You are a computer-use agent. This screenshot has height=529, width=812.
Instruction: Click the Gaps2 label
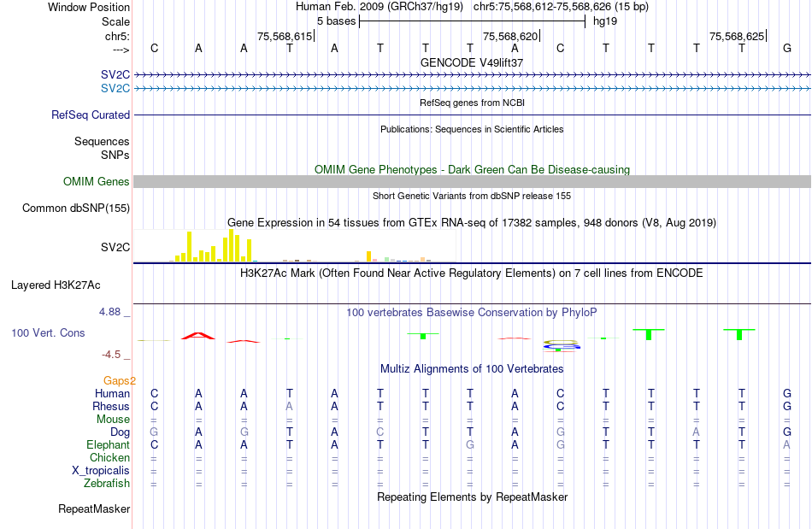(x=119, y=381)
